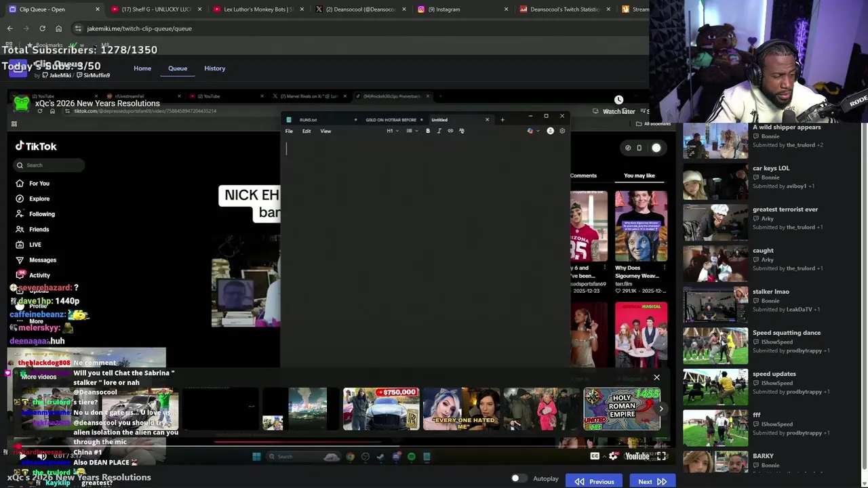This screenshot has width=868, height=488.
Task: Reload the Clip Queue page
Action: point(42,28)
